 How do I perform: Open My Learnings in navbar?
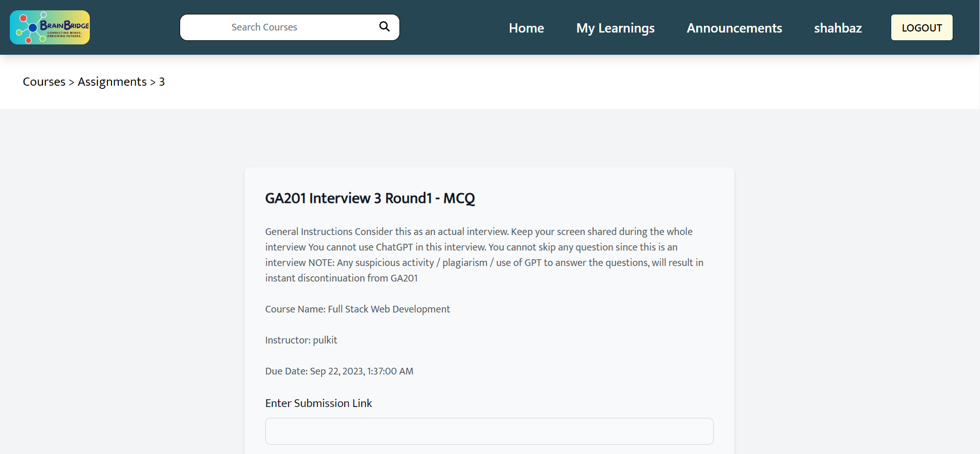pos(615,28)
